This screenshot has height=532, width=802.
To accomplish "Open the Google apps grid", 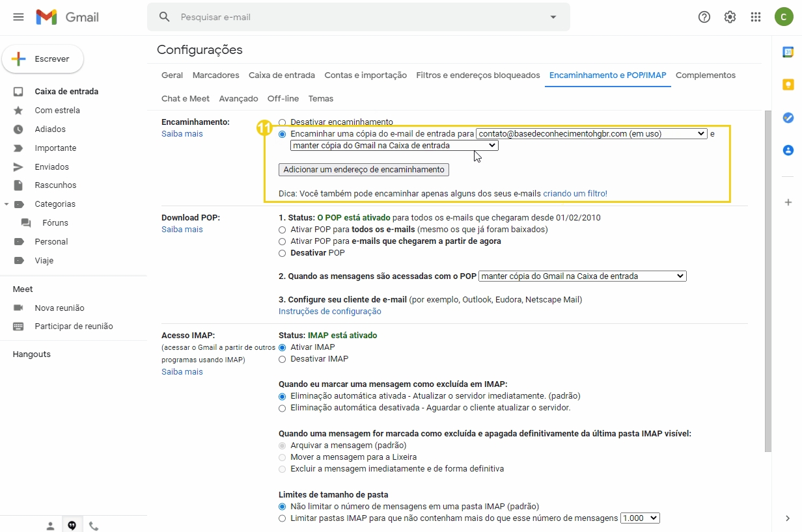I will [x=756, y=17].
